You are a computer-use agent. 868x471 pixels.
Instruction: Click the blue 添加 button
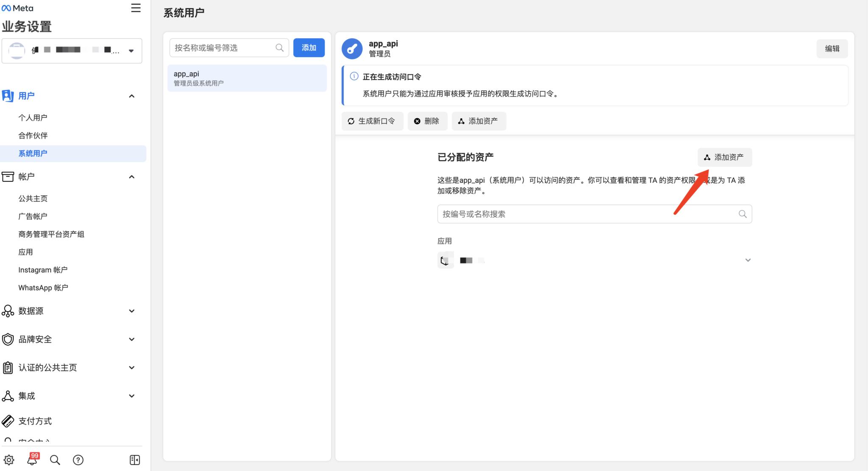tap(309, 48)
